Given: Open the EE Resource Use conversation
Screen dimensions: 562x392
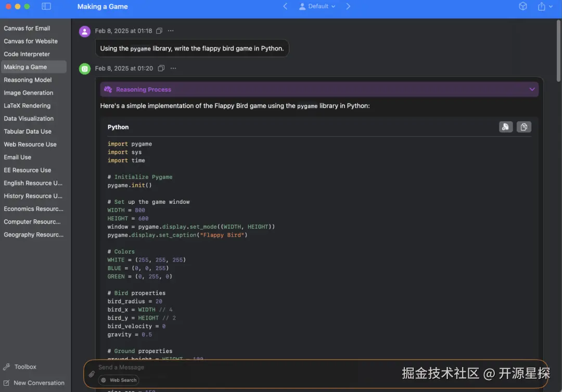Looking at the screenshot, I should (33, 170).
